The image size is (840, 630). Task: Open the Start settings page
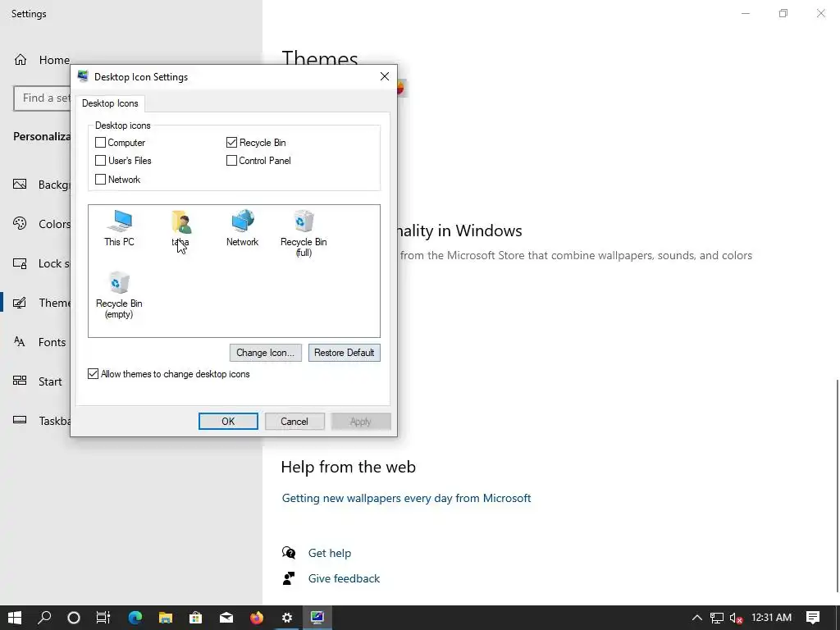click(x=50, y=381)
